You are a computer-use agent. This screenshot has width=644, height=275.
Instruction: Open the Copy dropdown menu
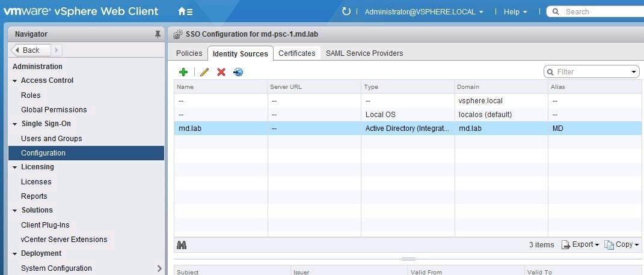[622, 244]
